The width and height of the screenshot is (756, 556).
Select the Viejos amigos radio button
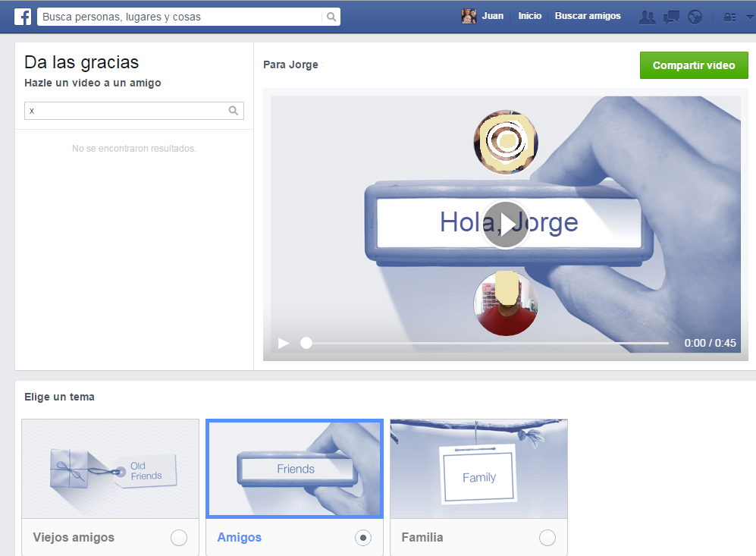(179, 538)
